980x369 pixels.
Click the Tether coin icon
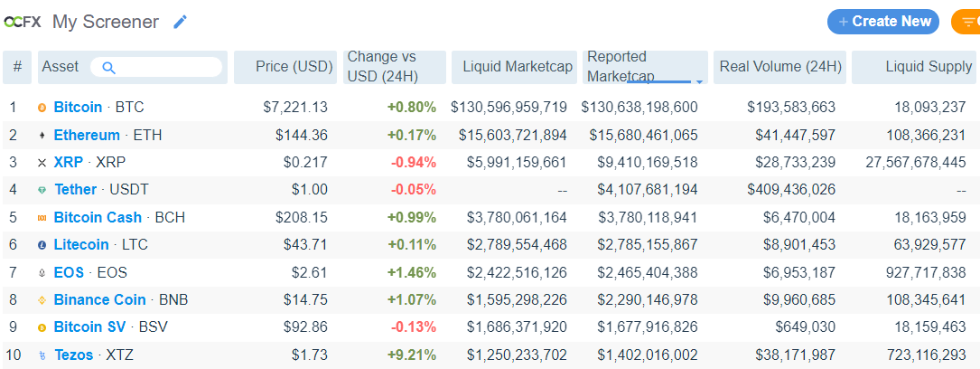pos(42,190)
